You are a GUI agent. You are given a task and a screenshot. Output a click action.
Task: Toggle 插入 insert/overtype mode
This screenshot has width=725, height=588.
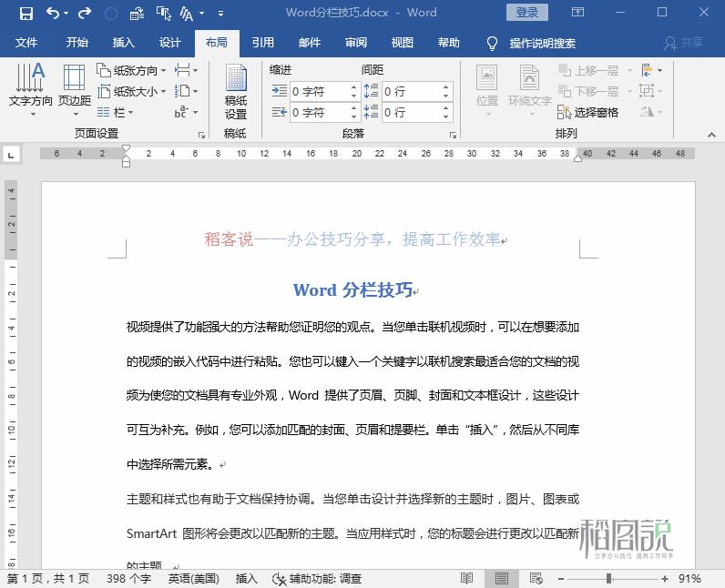tap(247, 579)
